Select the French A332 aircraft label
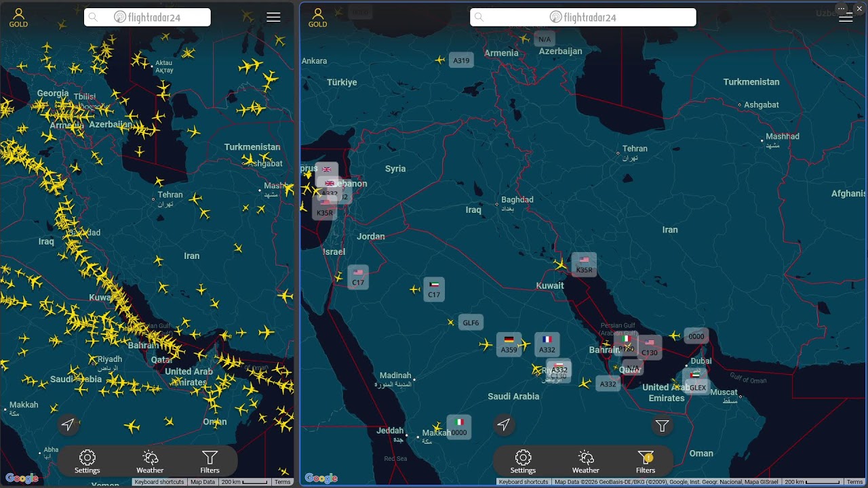Screen dimensions: 868x488 point(547,344)
